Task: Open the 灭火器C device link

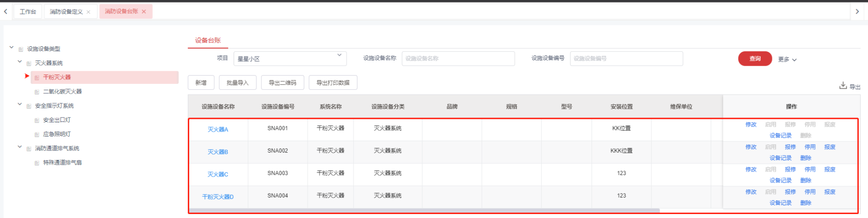Action: (218, 175)
